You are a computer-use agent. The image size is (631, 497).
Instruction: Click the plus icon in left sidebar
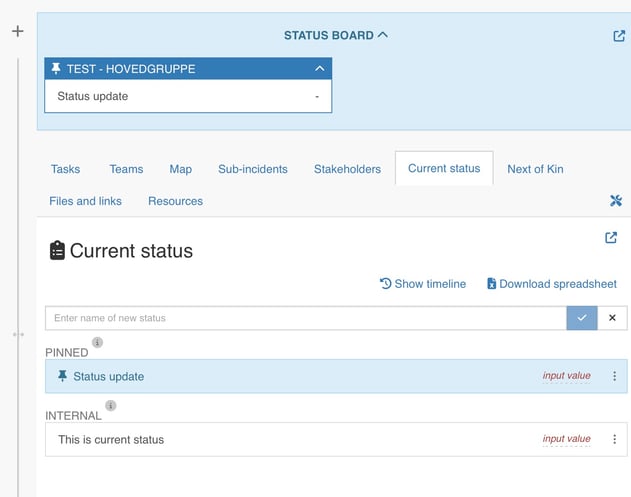[x=17, y=31]
